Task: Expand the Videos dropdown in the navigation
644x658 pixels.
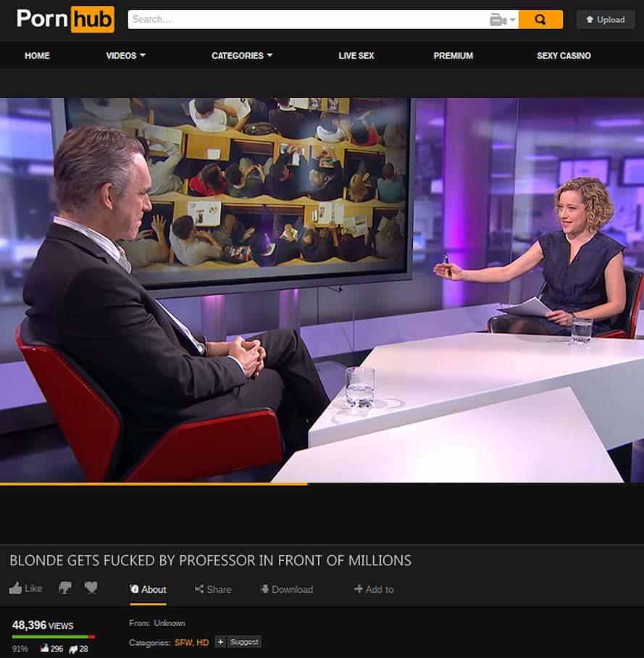Action: (x=125, y=56)
